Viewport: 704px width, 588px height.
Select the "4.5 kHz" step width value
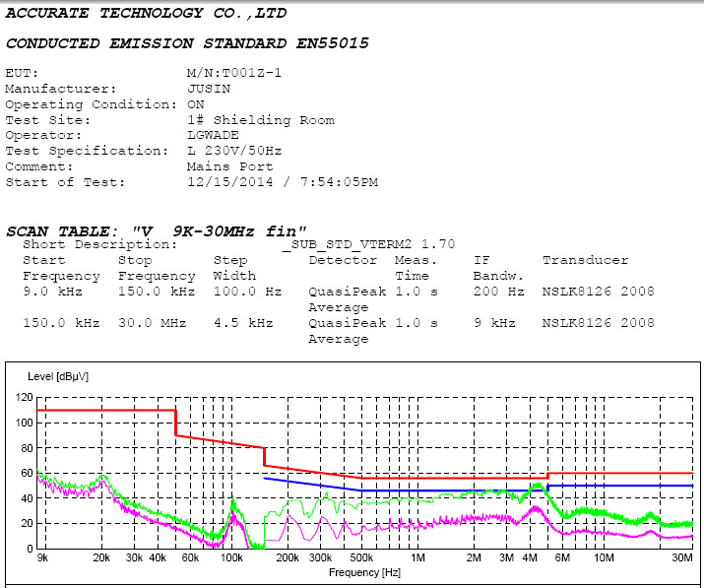click(238, 323)
